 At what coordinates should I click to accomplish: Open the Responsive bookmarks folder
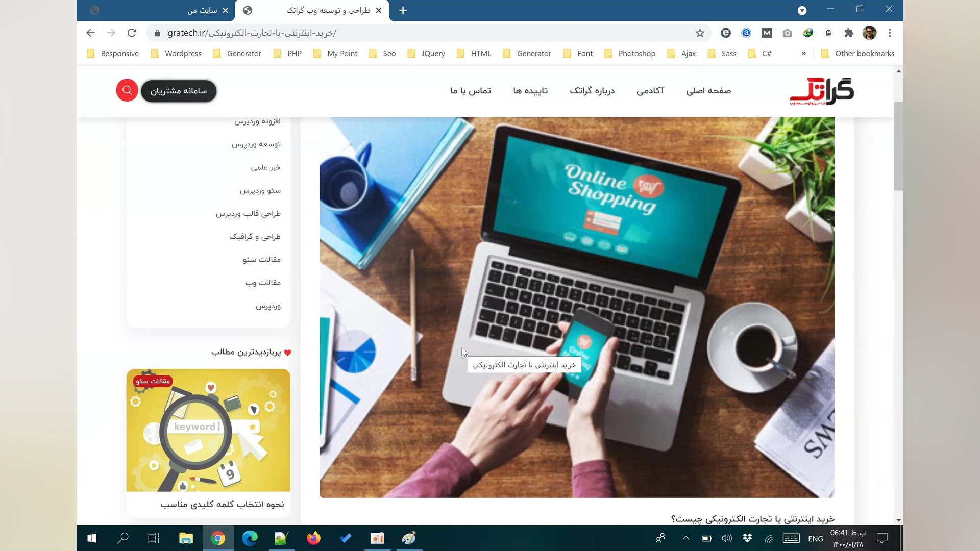click(113, 54)
